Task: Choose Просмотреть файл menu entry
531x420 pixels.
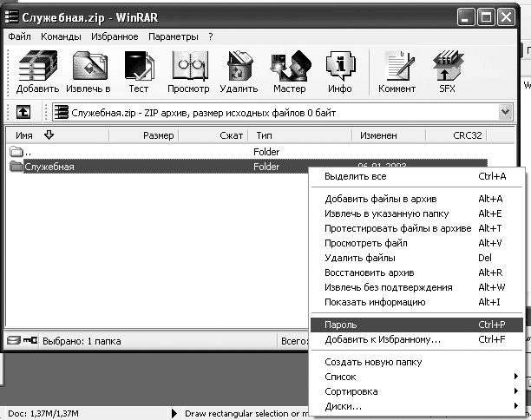Action: pyautogui.click(x=416, y=243)
